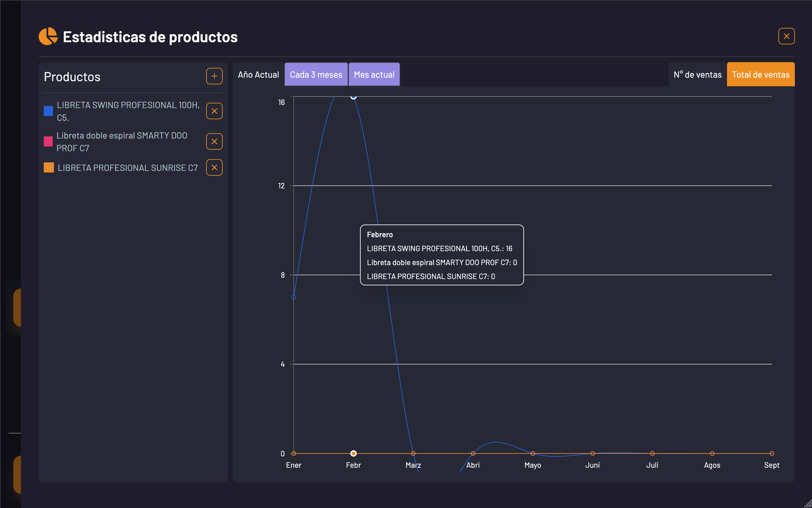
Task: Remove LIBRETA PROFESIONAL SUNRISE C7 from chart
Action: (214, 167)
